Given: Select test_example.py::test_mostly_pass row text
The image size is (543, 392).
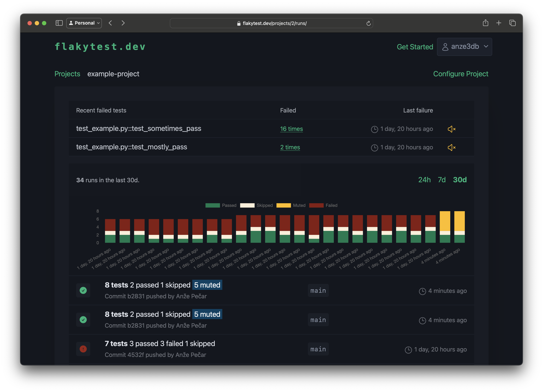Looking at the screenshot, I should pos(131,147).
